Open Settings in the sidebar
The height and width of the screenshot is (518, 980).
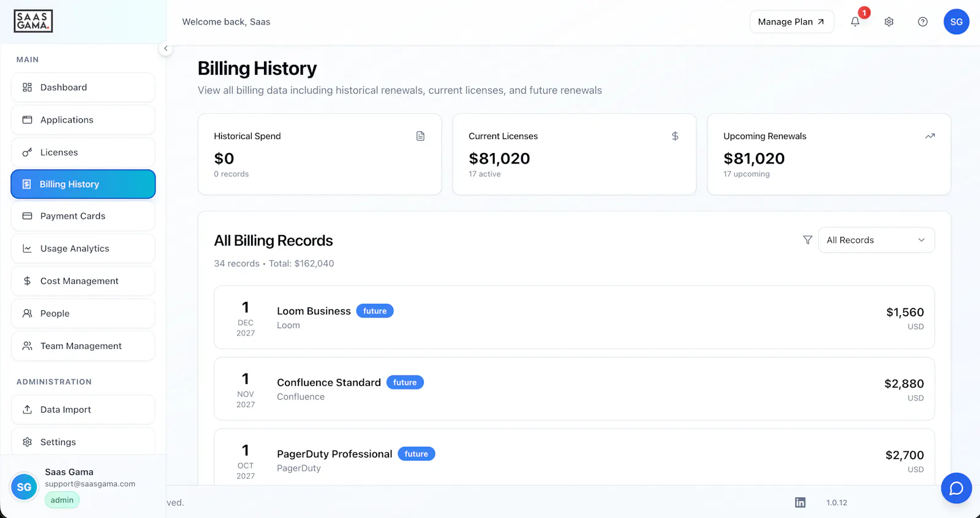[83, 442]
